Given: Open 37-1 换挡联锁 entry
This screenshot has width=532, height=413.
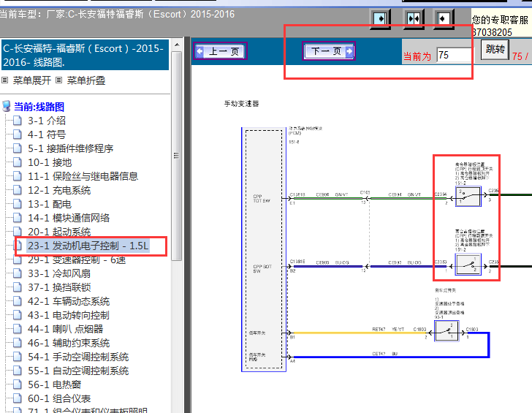Looking at the screenshot, I should [59, 287].
